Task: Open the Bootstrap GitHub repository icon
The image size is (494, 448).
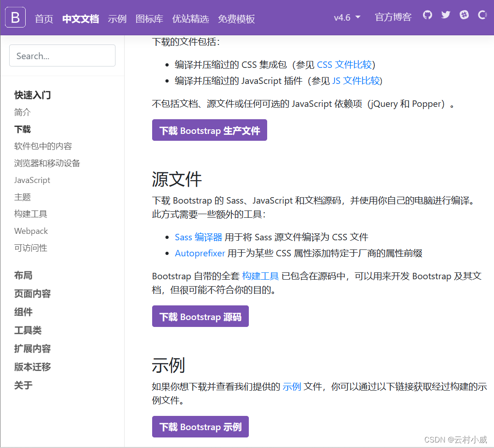Action: [x=427, y=15]
